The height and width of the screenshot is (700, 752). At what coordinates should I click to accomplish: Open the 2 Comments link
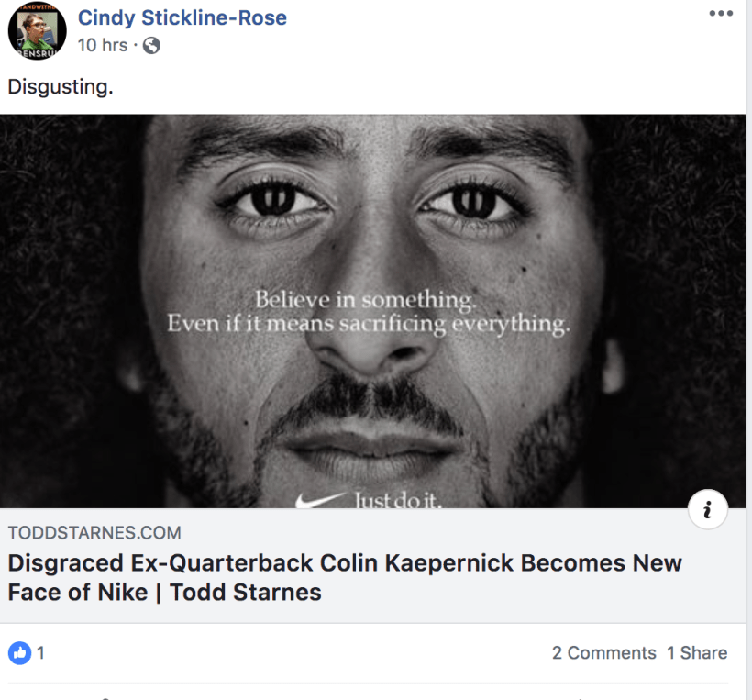coord(603,652)
